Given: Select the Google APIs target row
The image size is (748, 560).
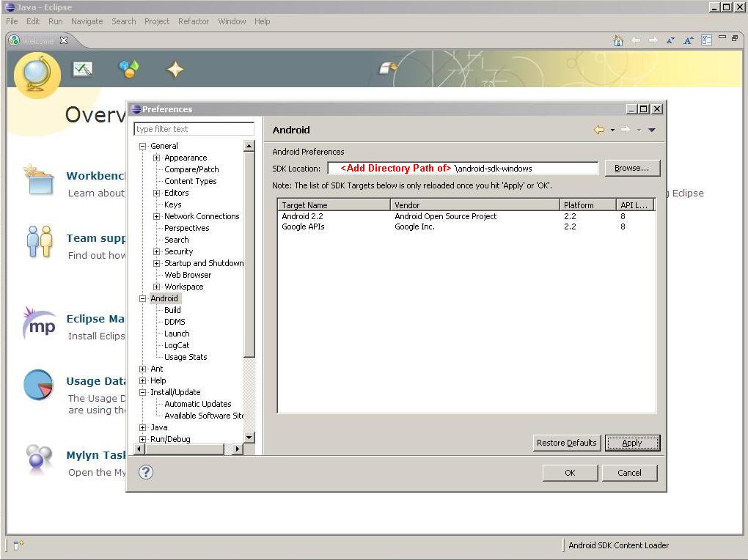Looking at the screenshot, I should (x=466, y=227).
